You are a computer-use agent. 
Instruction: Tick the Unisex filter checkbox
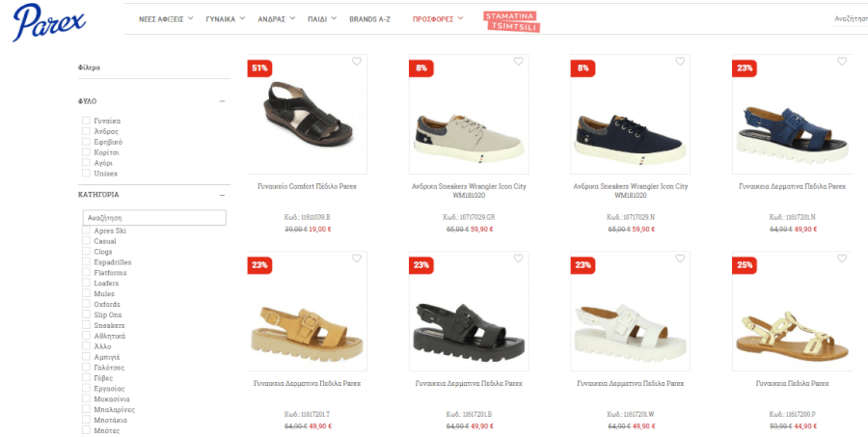click(86, 174)
